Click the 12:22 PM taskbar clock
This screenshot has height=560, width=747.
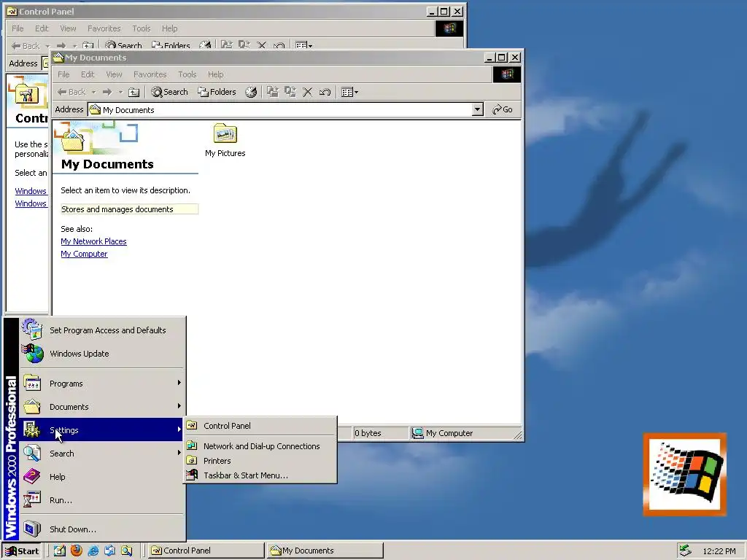point(719,551)
